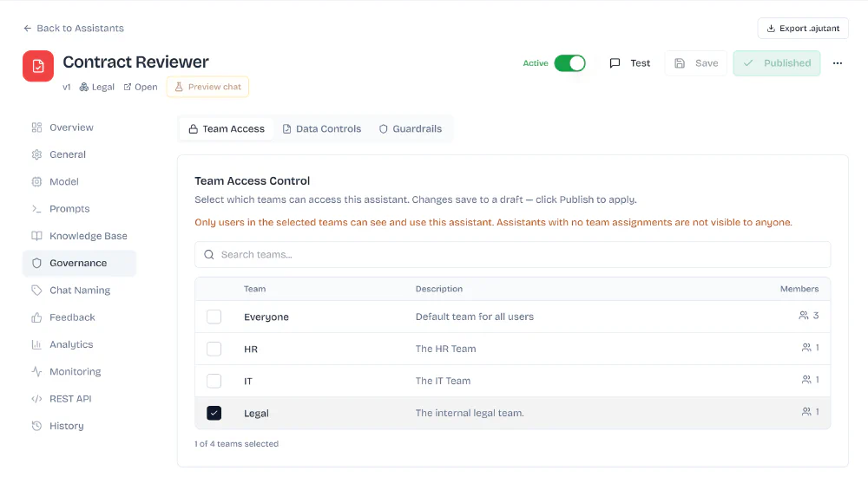Screen dimensions: 868x477
Task: Click the Test button
Action: pyautogui.click(x=630, y=63)
